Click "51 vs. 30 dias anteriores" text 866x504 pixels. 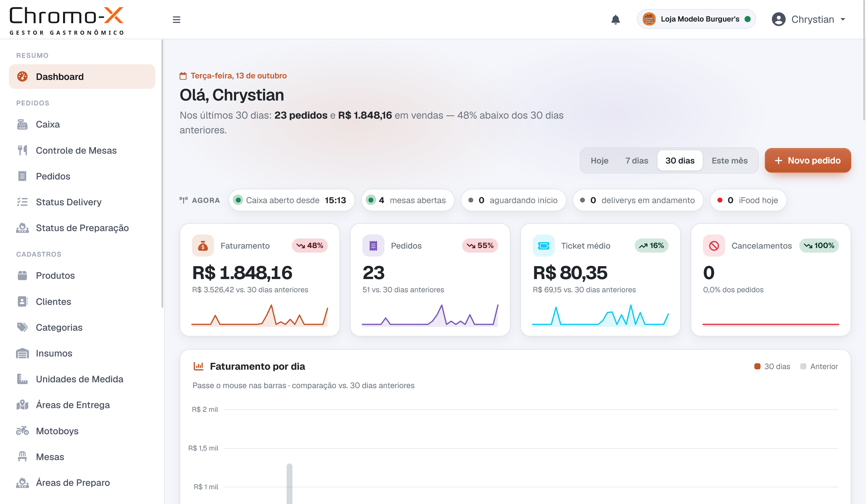point(403,290)
